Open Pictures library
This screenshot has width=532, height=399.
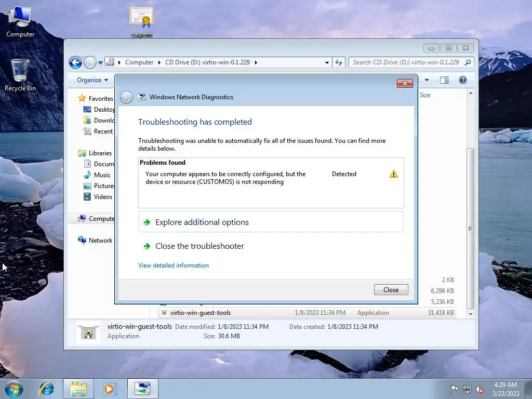point(99,186)
